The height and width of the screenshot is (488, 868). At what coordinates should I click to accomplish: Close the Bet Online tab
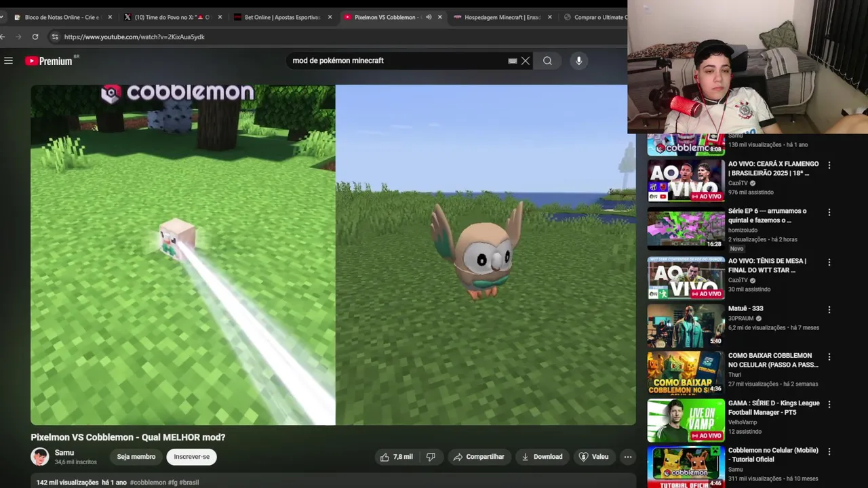point(330,17)
